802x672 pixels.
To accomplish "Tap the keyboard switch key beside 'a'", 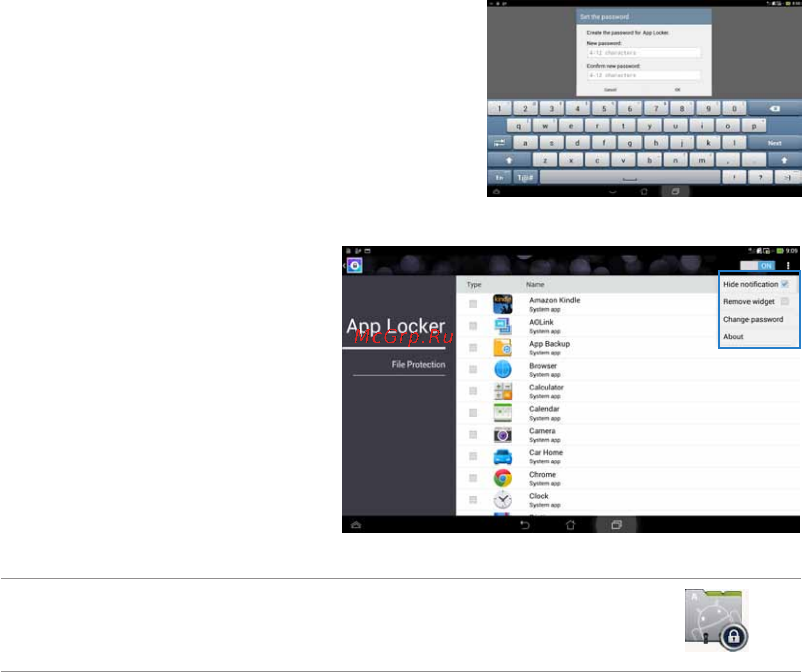I will (x=500, y=143).
